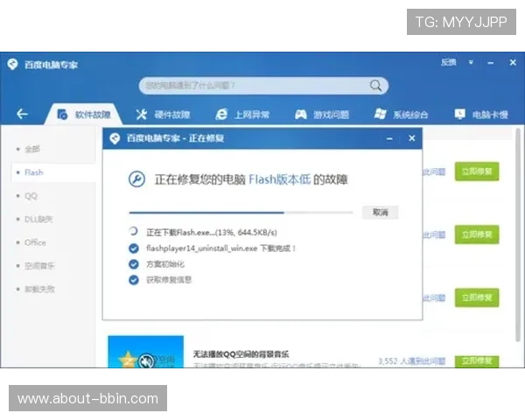525x420 pixels.
Task: Click checkmark beside 获取修复信息
Action: click(x=134, y=280)
